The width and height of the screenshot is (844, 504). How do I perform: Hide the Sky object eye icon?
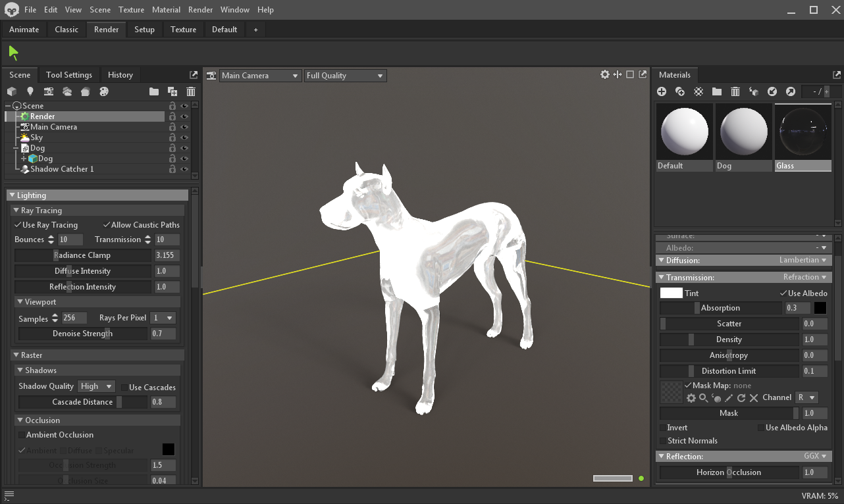point(184,138)
